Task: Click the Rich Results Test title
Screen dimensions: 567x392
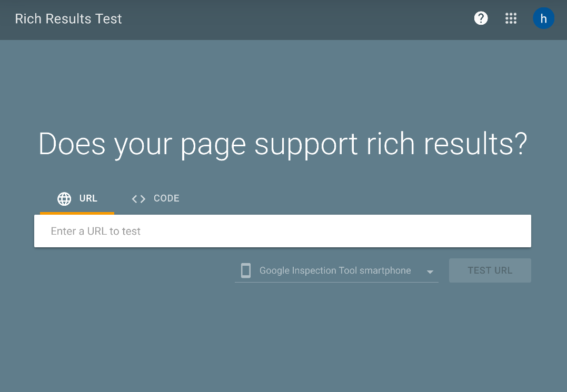Action: [68, 19]
